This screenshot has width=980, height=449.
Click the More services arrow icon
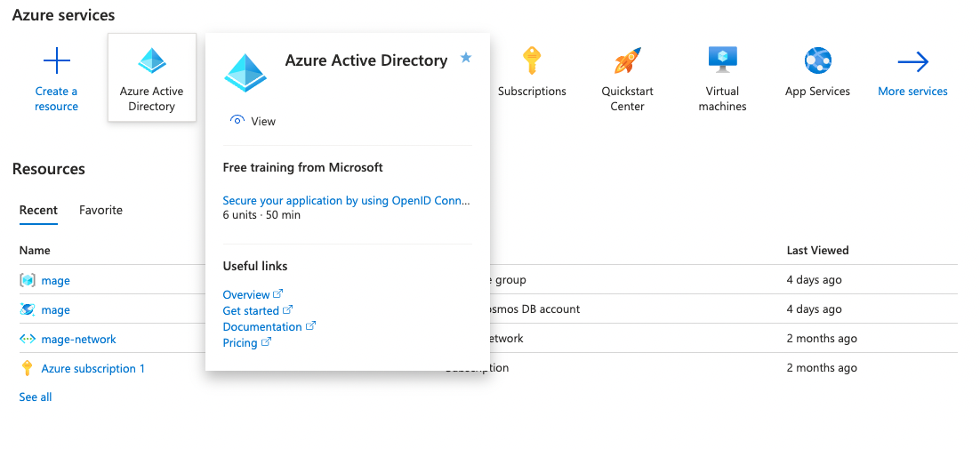pyautogui.click(x=912, y=61)
